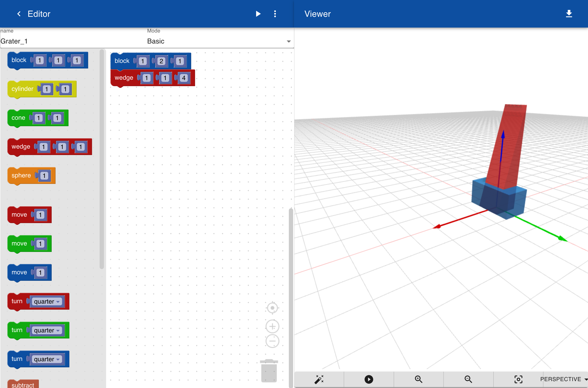This screenshot has width=588, height=388.
Task: Open the PERSPECTIVE camera dropdown
Action: (x=564, y=379)
